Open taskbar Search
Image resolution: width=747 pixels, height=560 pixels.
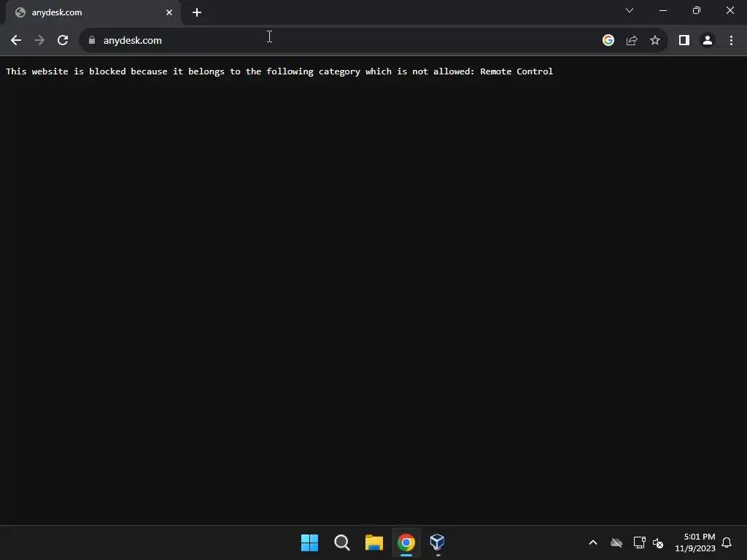[x=342, y=542]
